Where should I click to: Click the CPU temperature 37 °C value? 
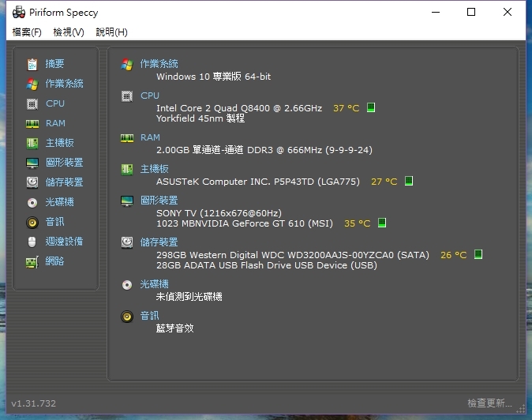(346, 108)
